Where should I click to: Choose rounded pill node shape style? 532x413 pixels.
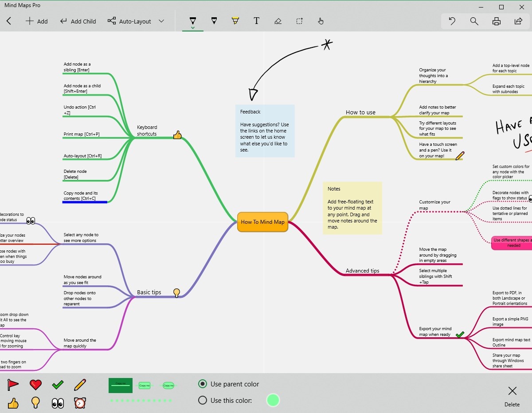pyautogui.click(x=168, y=386)
